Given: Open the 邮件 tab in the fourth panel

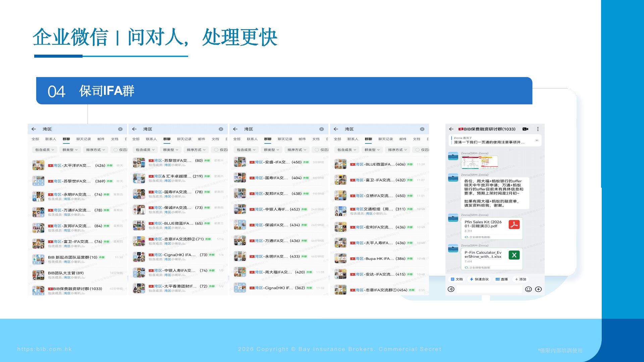Looking at the screenshot, I should [x=403, y=139].
